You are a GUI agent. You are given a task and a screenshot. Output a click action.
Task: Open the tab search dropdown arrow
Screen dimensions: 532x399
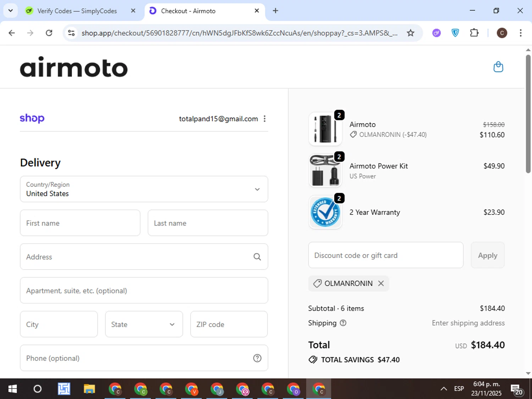[x=11, y=11]
